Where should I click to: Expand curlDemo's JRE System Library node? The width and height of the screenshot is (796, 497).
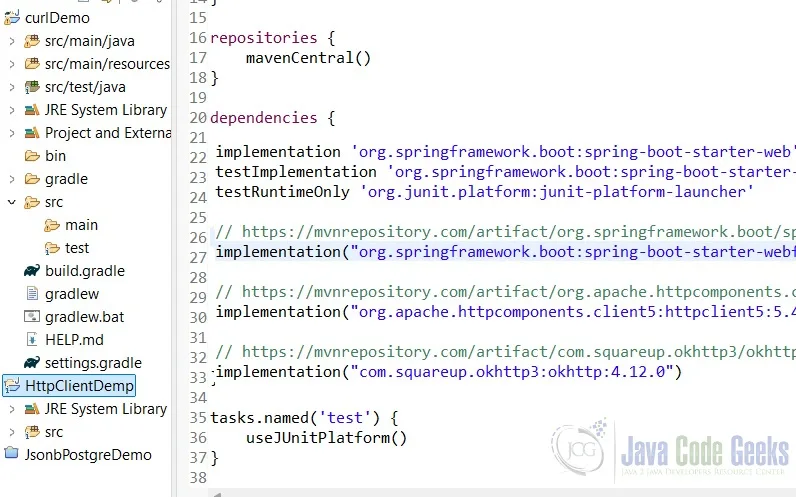(12, 110)
